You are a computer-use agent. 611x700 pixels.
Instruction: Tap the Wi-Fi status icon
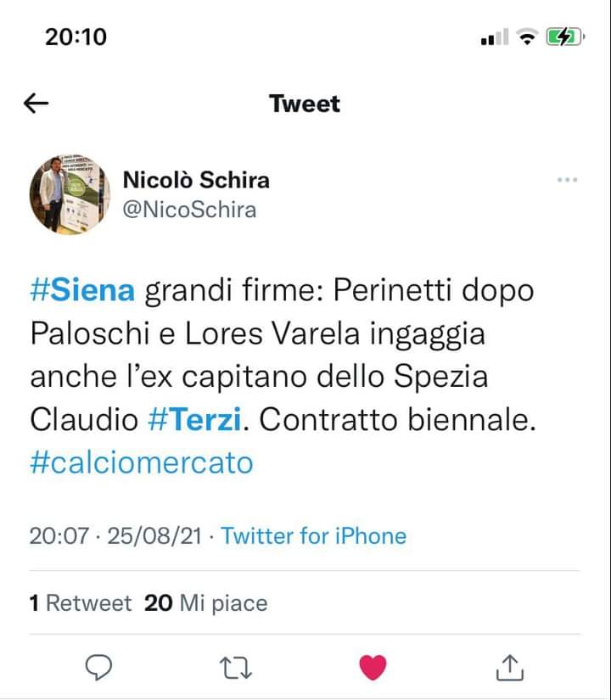coord(528,37)
